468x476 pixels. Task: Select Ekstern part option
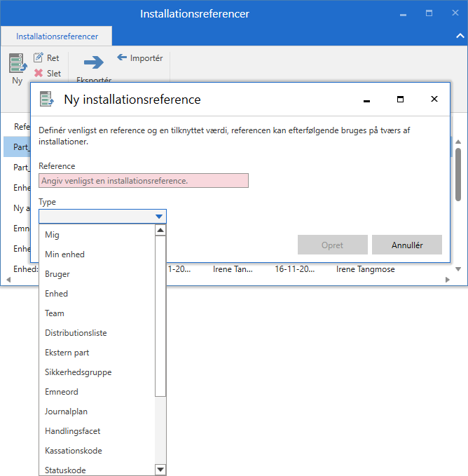tap(97, 353)
